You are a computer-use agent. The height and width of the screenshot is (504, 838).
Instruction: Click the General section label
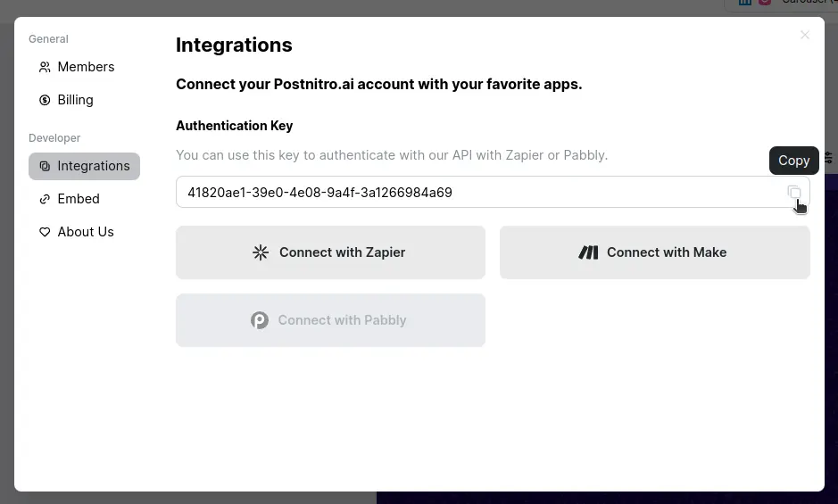click(48, 39)
